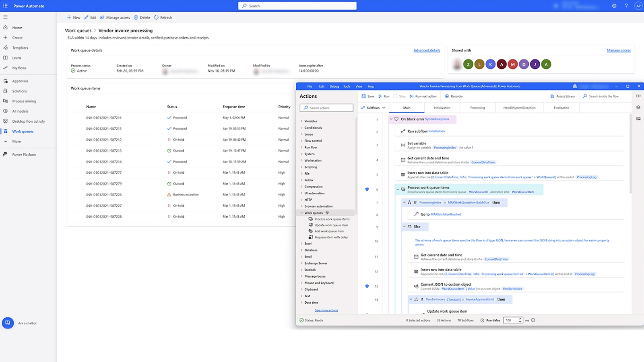
Task: Increase the Run delay stepper value
Action: (x=520, y=319)
